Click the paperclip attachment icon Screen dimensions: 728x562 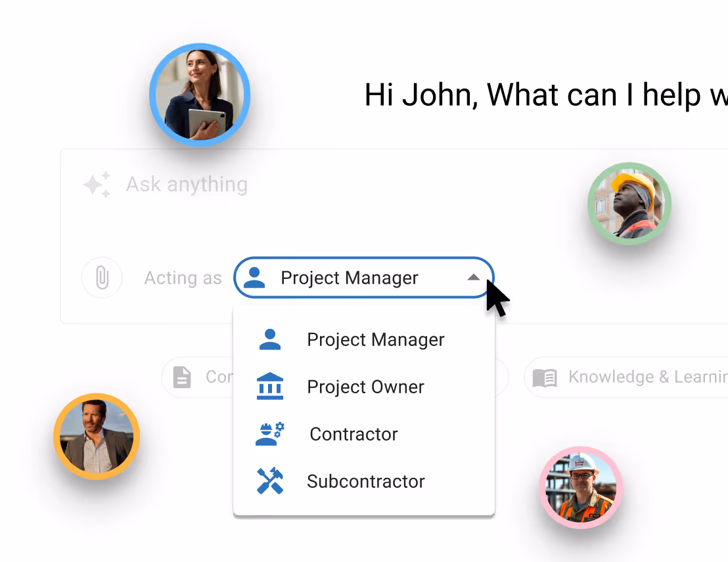point(102,277)
